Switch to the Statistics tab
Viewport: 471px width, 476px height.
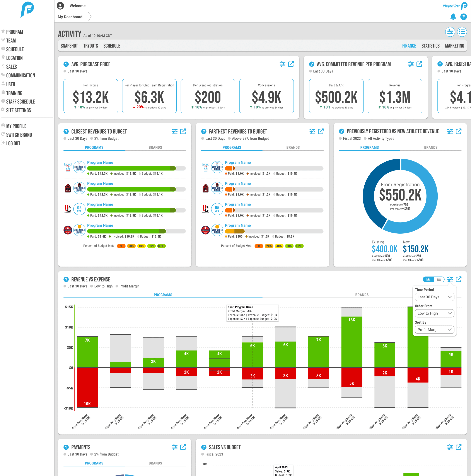point(430,46)
